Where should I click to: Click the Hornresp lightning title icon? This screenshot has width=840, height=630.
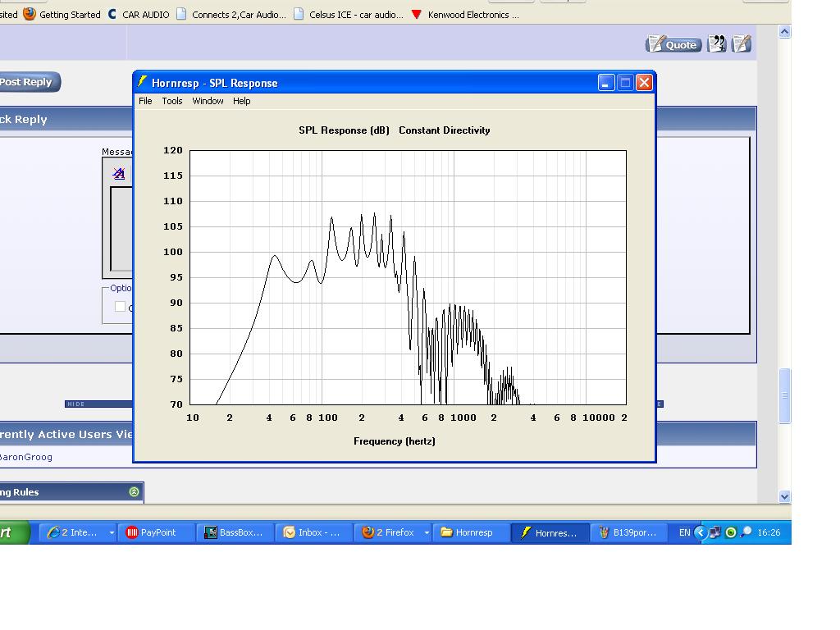pos(142,82)
